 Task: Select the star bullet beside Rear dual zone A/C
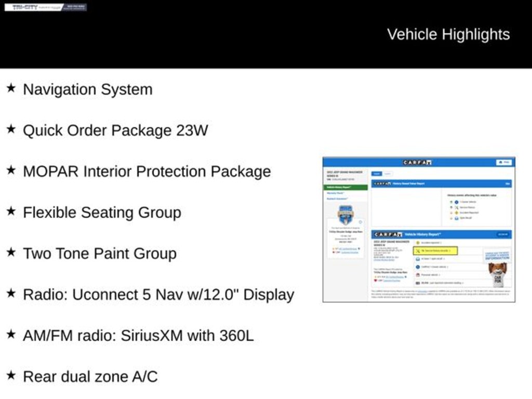coord(10,376)
